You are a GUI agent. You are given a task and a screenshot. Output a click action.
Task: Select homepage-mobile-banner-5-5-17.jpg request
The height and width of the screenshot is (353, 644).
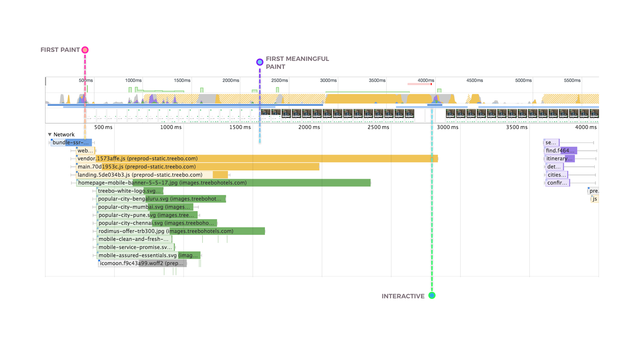click(223, 183)
